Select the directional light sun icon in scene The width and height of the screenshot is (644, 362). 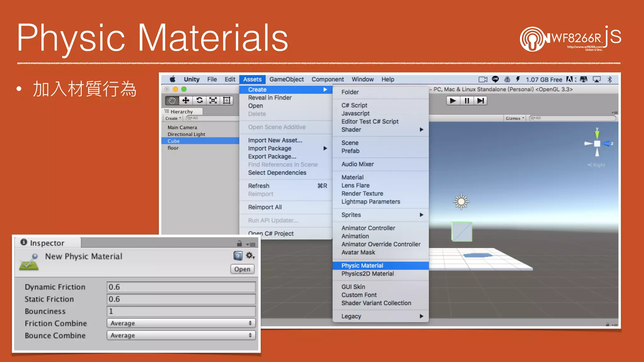461,202
